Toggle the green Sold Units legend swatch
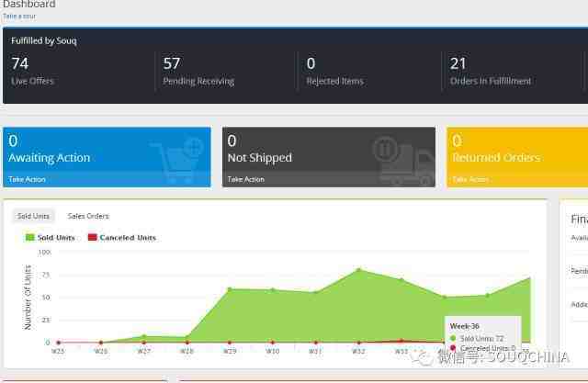588x383 pixels. [29, 237]
